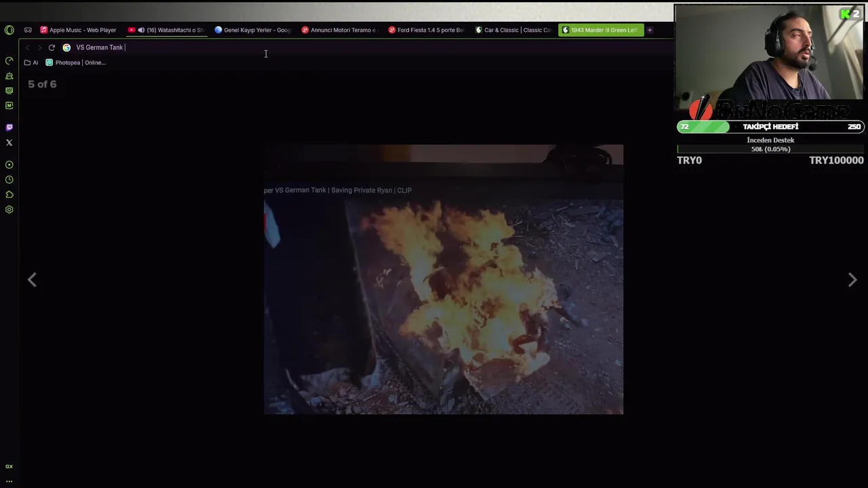Viewport: 868px width, 488px height.
Task: Open Twitch panel in sidebar
Action: click(x=9, y=127)
